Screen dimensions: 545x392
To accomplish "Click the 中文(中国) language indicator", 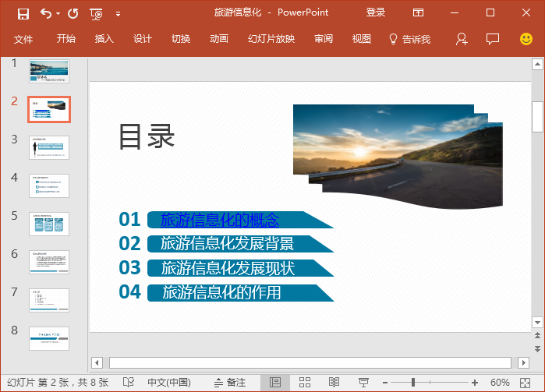I will pyautogui.click(x=169, y=383).
